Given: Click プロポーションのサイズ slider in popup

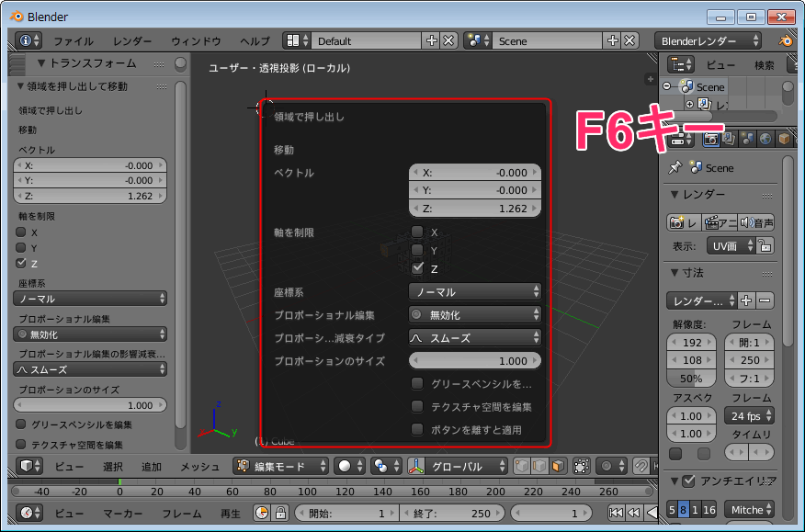Looking at the screenshot, I should click(x=475, y=360).
